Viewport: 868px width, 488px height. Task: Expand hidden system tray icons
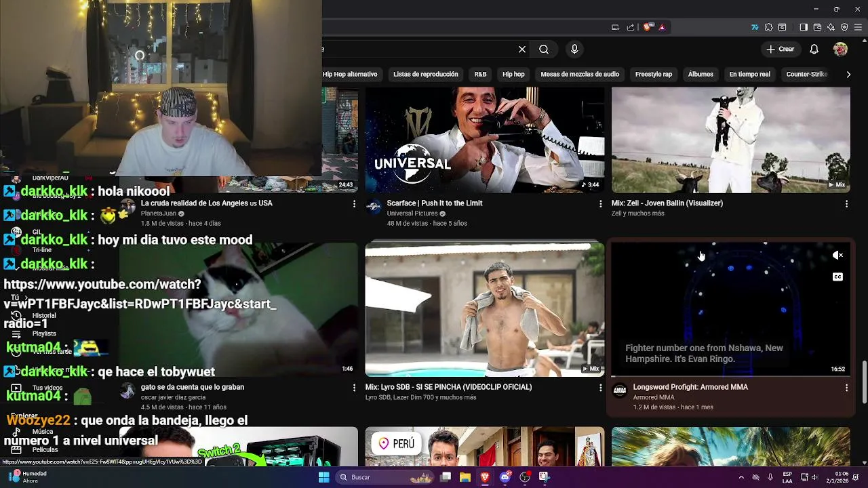741,477
